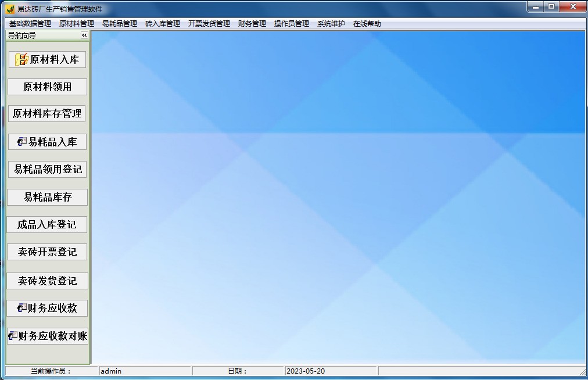Open the 在线帮助 menu
The height and width of the screenshot is (380, 588).
(x=367, y=24)
